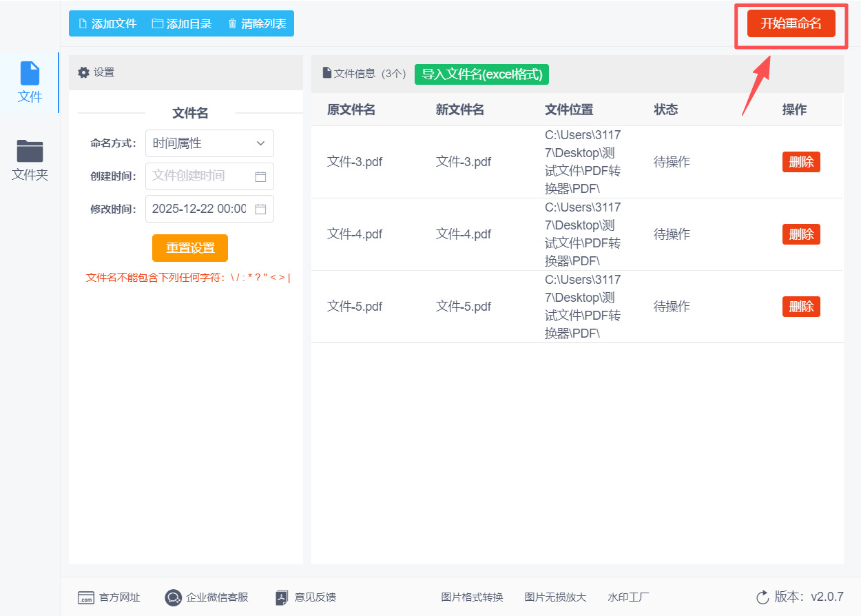The image size is (861, 616).
Task: Click the add directory button
Action: tap(182, 23)
